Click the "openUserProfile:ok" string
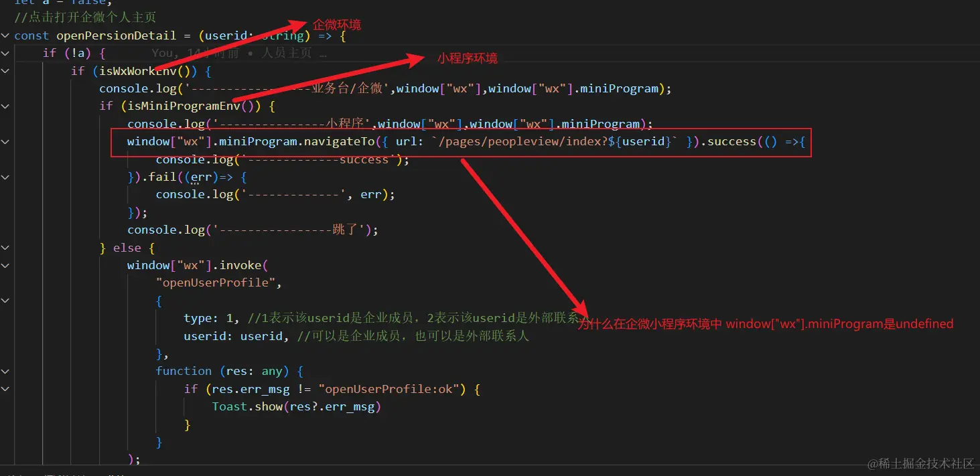Image resolution: width=980 pixels, height=476 pixels. [389, 389]
